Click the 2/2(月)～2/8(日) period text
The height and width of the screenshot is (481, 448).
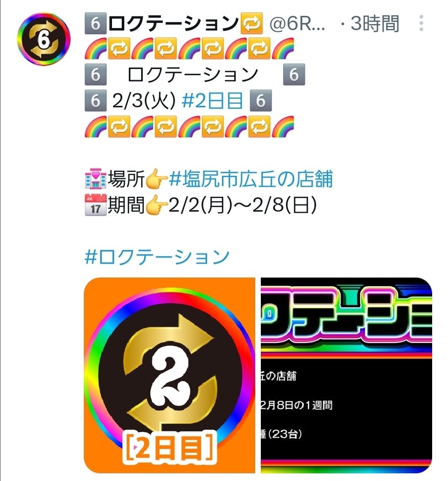pyautogui.click(x=242, y=205)
